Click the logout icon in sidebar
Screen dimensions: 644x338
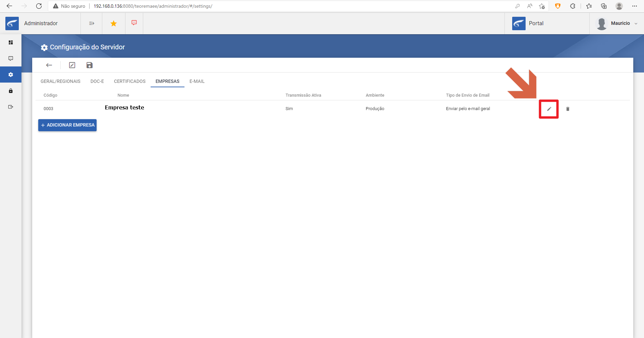point(11,107)
